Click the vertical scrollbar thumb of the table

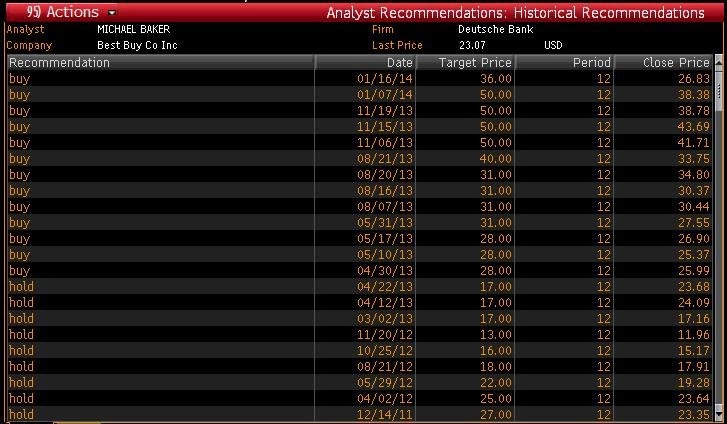click(x=719, y=89)
